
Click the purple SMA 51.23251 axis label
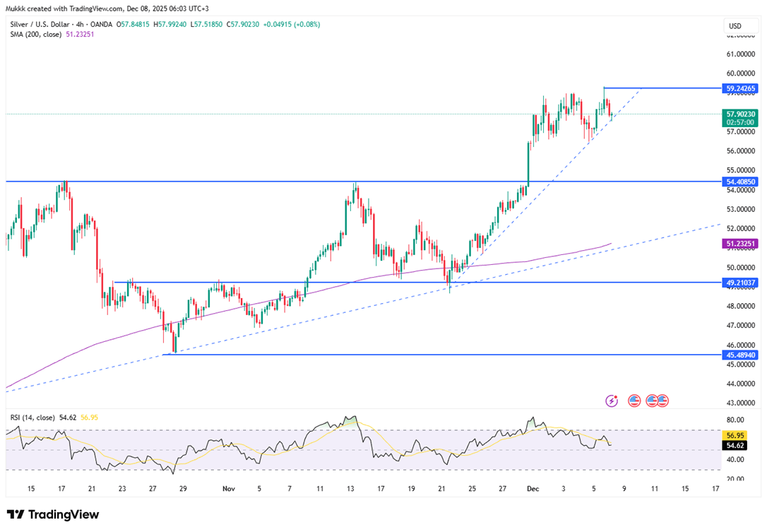741,244
